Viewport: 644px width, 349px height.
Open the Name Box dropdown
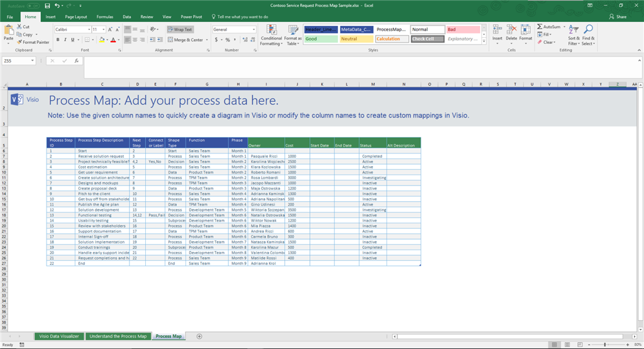33,61
